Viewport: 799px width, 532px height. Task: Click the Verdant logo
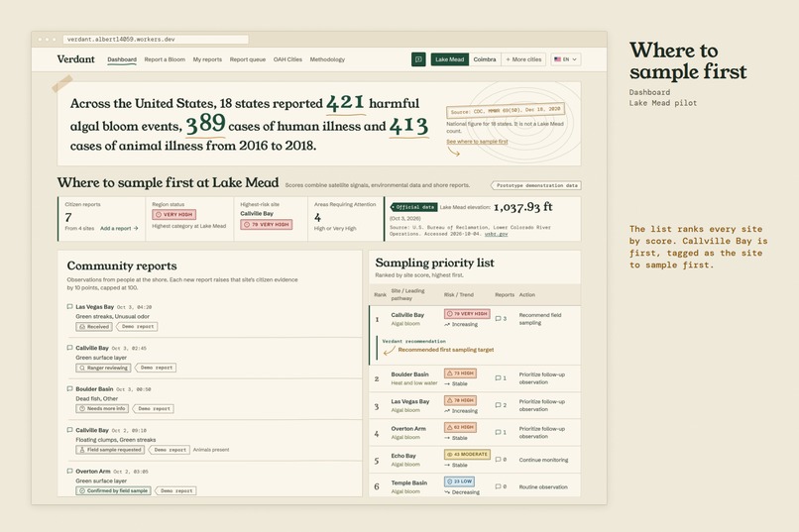pyautogui.click(x=76, y=59)
